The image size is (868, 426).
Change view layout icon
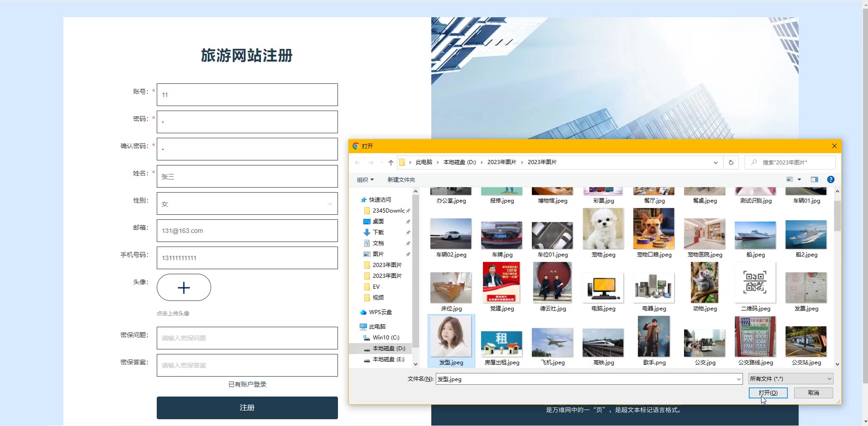790,179
